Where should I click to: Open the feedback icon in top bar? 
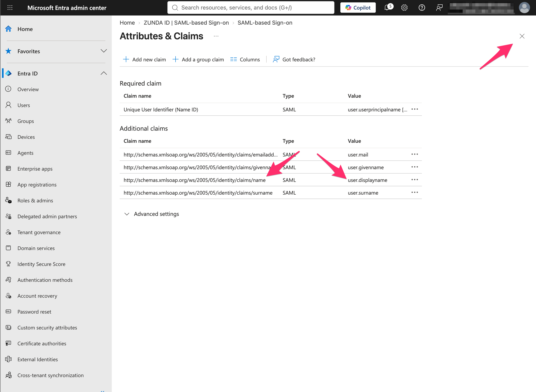tap(439, 8)
